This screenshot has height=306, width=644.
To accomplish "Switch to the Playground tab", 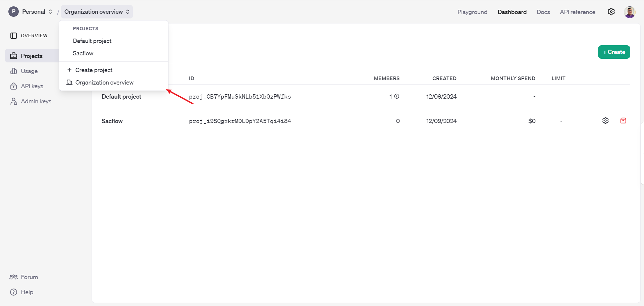I will point(472,12).
